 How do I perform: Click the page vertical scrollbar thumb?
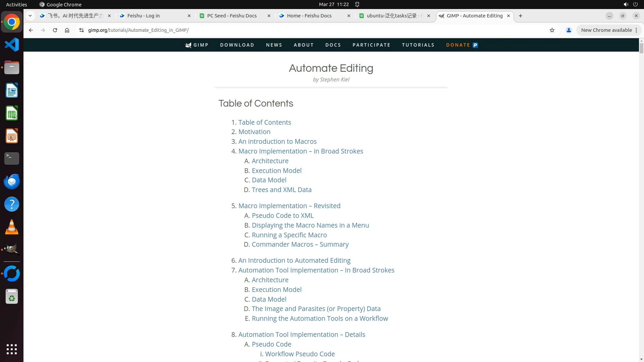coord(641,48)
